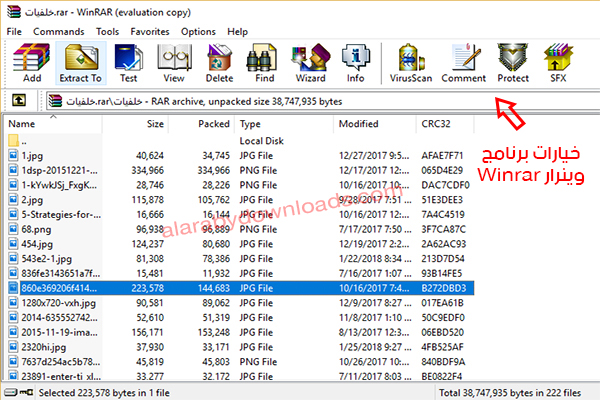Sort by the Packed column header

(201, 124)
